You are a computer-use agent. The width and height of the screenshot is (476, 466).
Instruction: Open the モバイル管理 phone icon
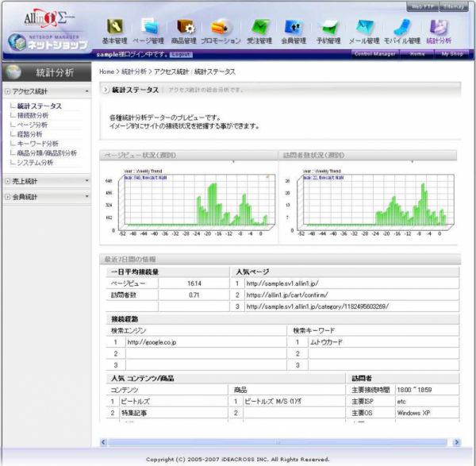click(402, 26)
